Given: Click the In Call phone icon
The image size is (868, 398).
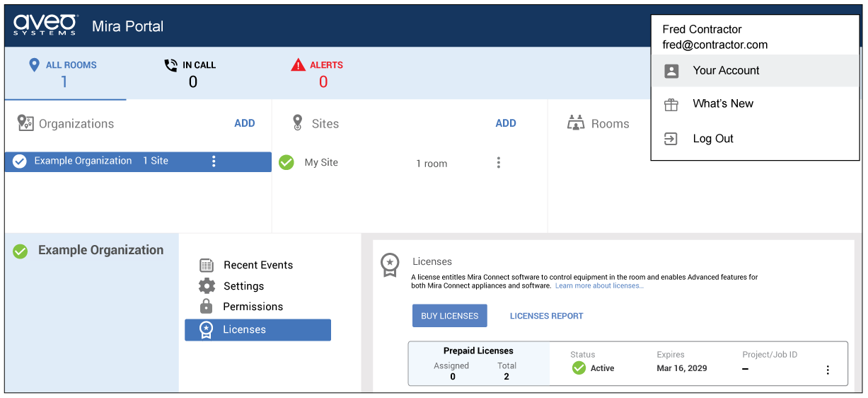Looking at the screenshot, I should (170, 65).
